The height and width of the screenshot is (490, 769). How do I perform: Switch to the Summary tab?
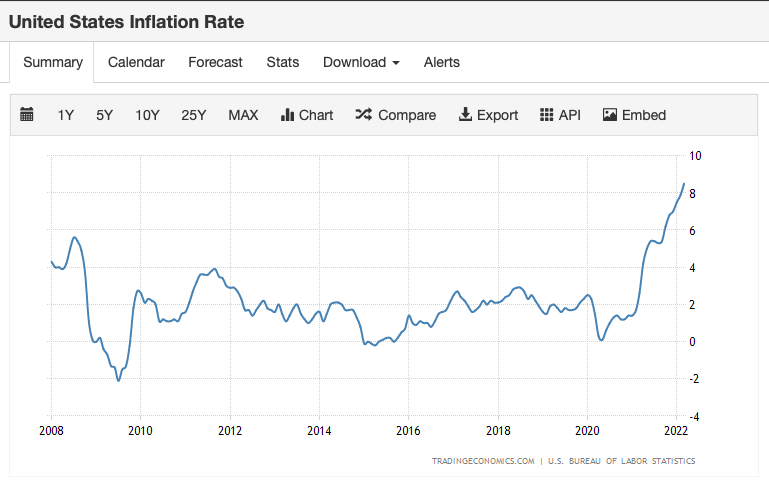[x=53, y=62]
